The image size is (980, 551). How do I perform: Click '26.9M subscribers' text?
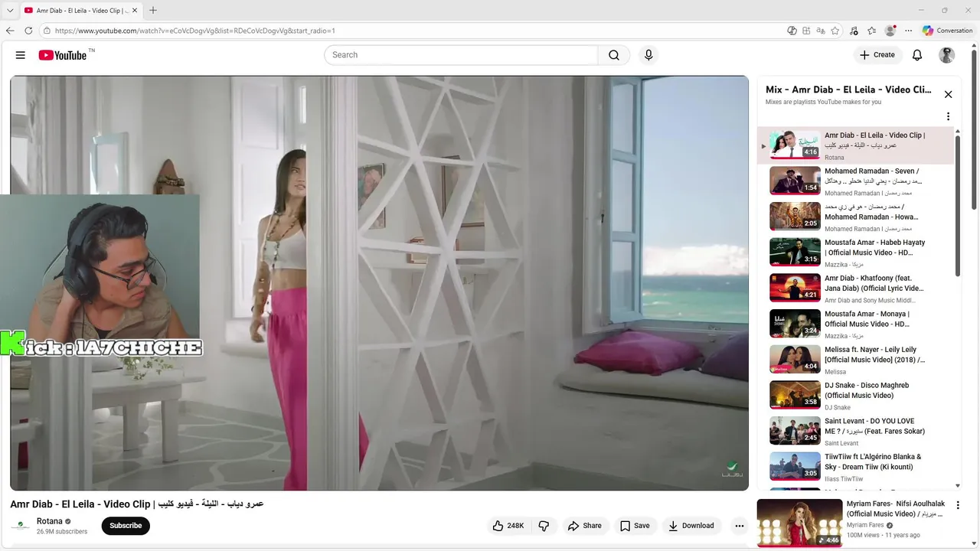(62, 532)
